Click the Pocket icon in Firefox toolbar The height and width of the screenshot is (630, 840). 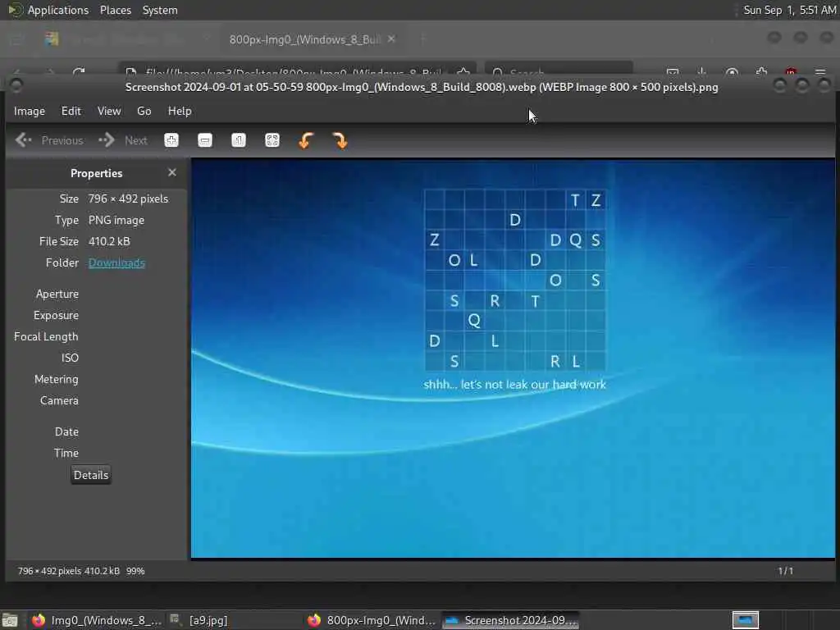(673, 72)
